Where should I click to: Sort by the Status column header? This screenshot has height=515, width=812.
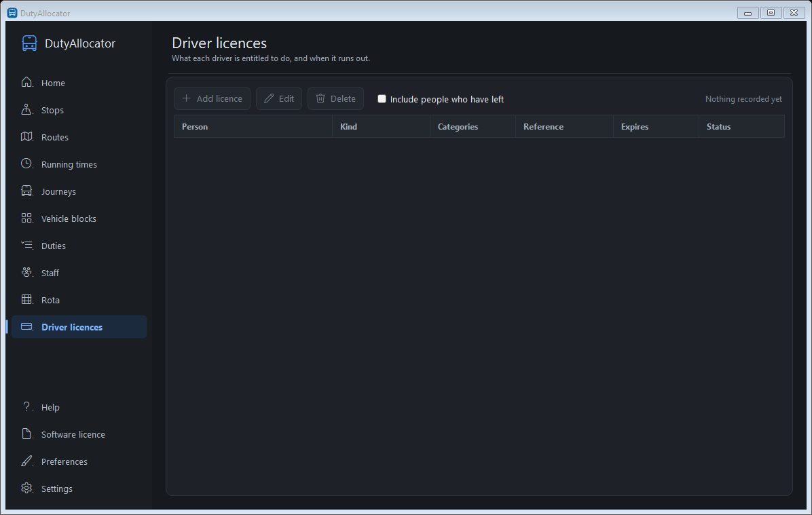click(x=741, y=126)
